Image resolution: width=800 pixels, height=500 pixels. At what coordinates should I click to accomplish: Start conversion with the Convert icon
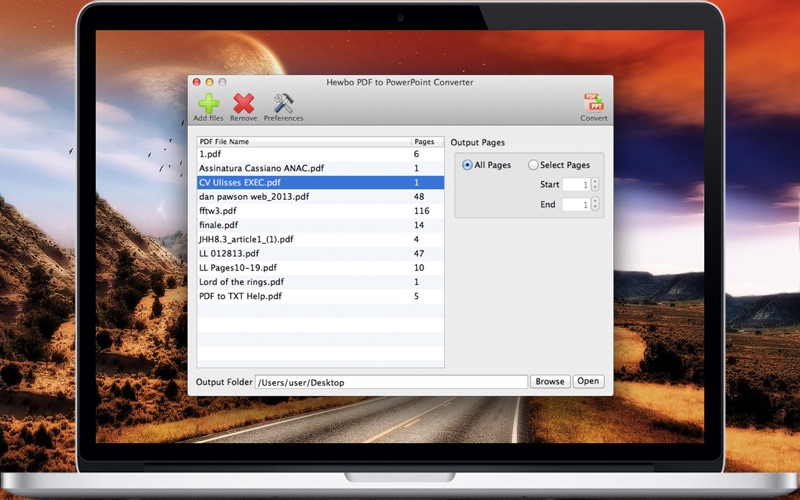pyautogui.click(x=594, y=104)
